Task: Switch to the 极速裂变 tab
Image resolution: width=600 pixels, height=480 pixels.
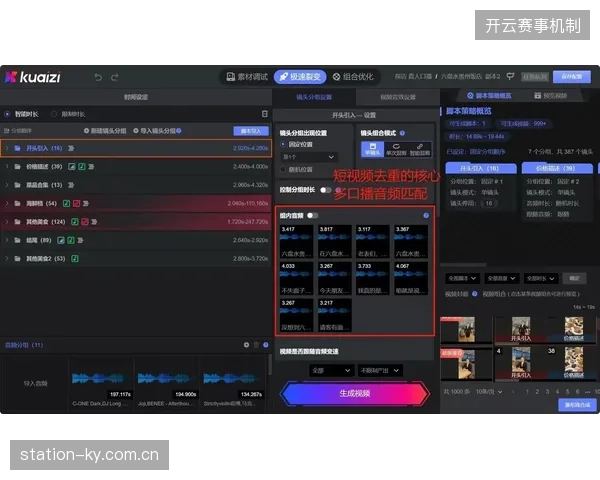Action: [300, 77]
